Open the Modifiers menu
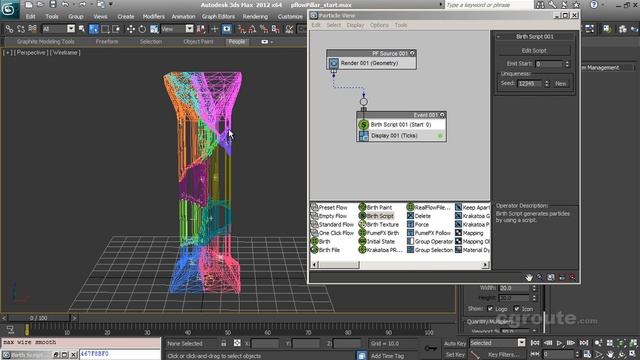The width and height of the screenshot is (640, 360). pyautogui.click(x=153, y=17)
